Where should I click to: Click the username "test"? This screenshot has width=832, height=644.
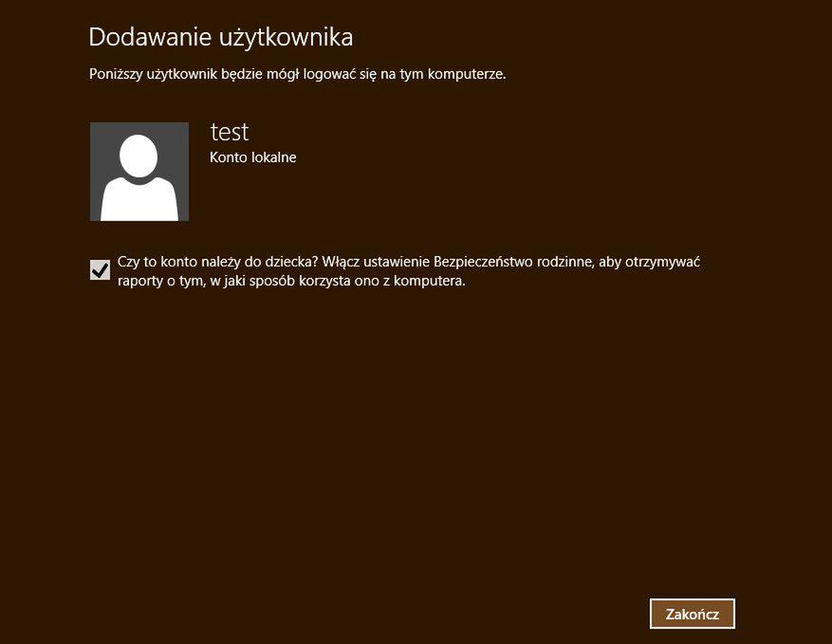pyautogui.click(x=230, y=132)
